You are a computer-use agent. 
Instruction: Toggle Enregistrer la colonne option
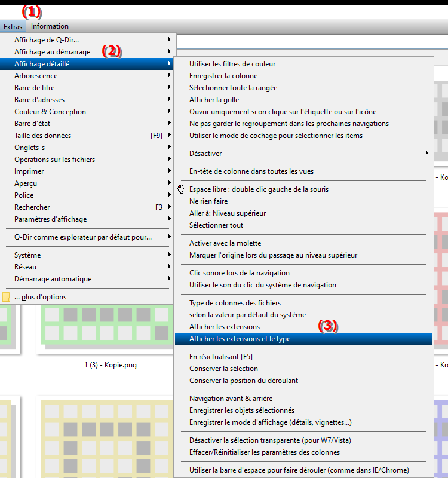(x=303, y=76)
